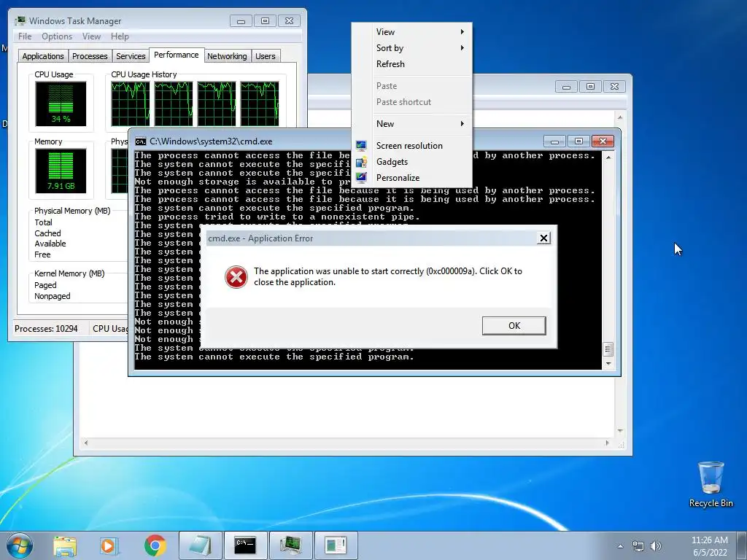Click cmd.exe scrollbar up arrow
This screenshot has height=560, width=747.
click(x=608, y=157)
